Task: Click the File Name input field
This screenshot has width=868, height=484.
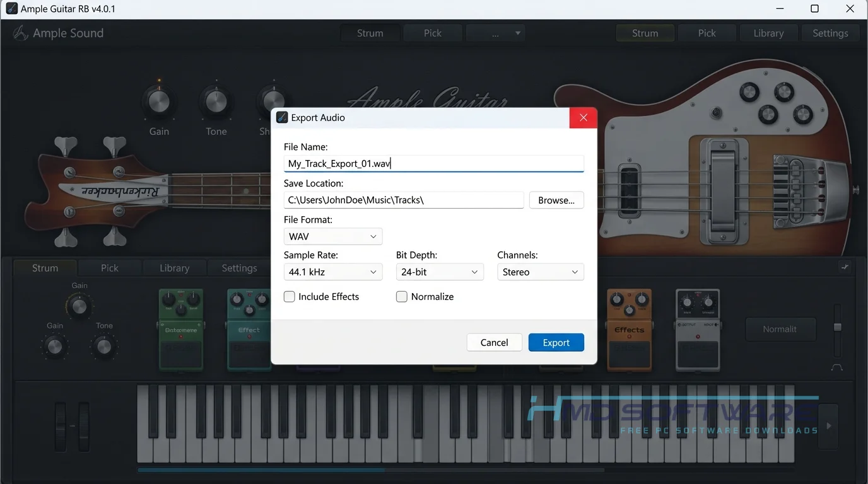Action: [x=434, y=164]
